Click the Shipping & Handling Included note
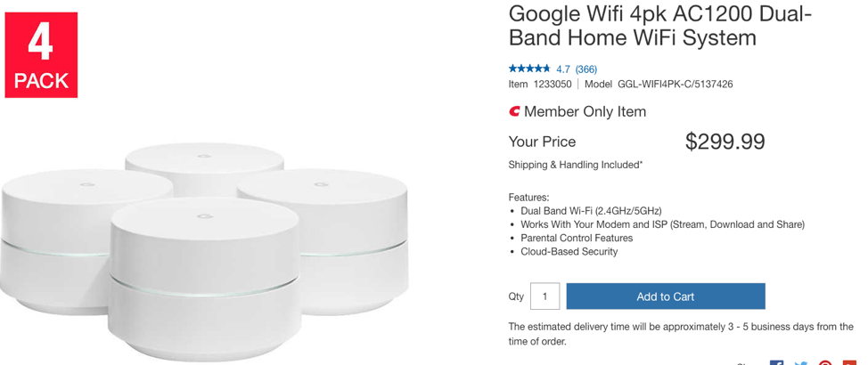868x365 pixels. (x=575, y=165)
